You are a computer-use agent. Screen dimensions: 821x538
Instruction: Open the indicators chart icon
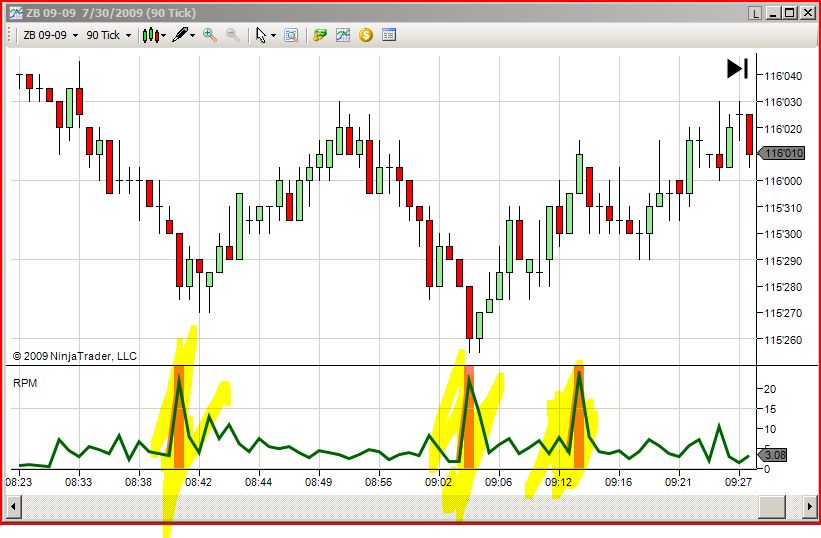tap(343, 35)
